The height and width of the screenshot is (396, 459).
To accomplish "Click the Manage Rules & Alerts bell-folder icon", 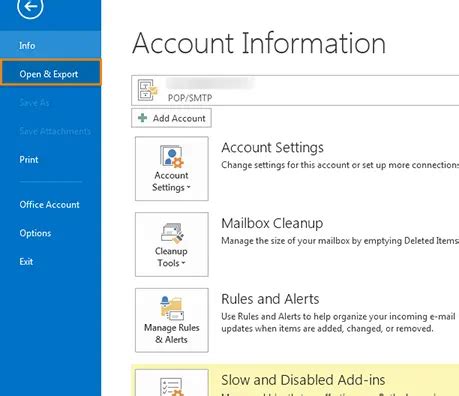I will point(172,308).
